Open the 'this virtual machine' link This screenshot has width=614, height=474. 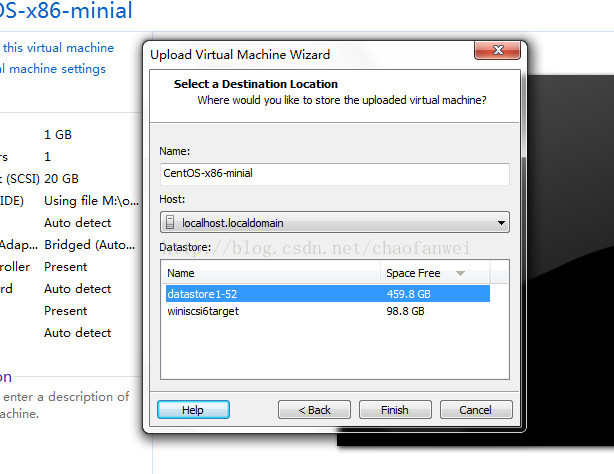pos(58,48)
